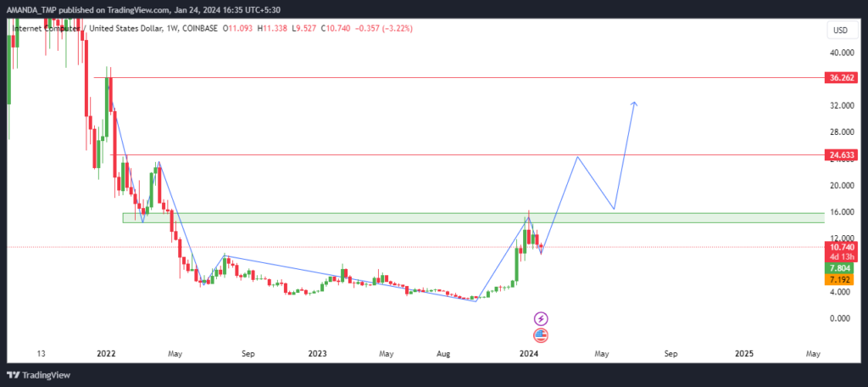Click the L9.527 low value
This screenshot has width=868, height=387.
303,29
